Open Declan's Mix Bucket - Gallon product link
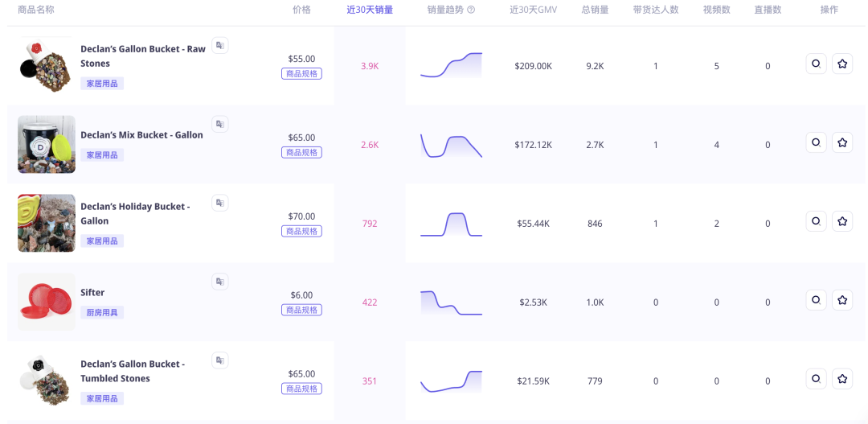Image resolution: width=868 pixels, height=424 pixels. [141, 134]
